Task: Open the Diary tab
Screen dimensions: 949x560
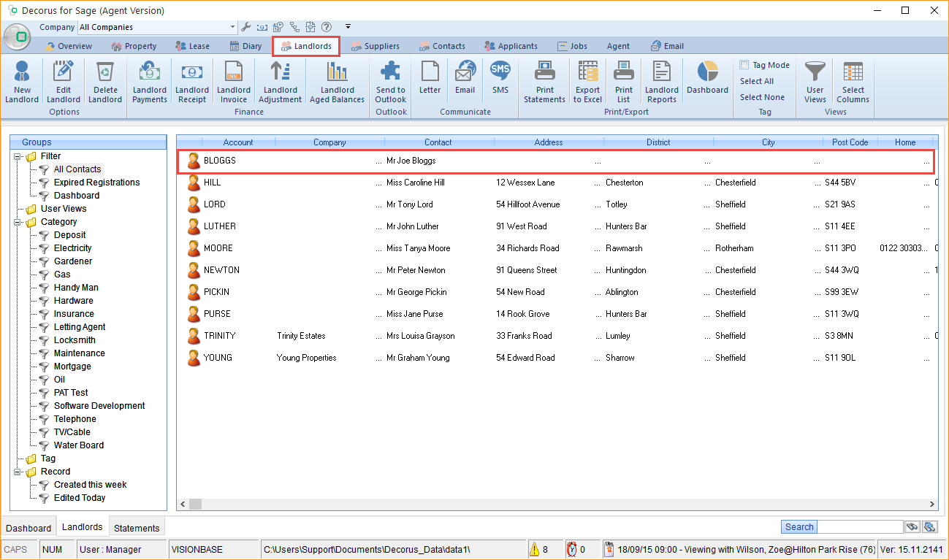Action: 245,46
